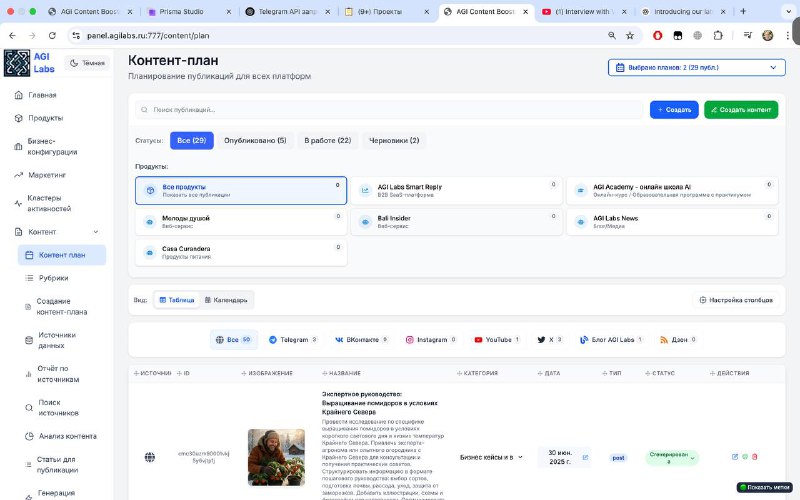Image resolution: width=800 pixels, height=500 pixels.
Task: Open Статьи для публикации sidebar item
Action: pyautogui.click(x=57, y=465)
